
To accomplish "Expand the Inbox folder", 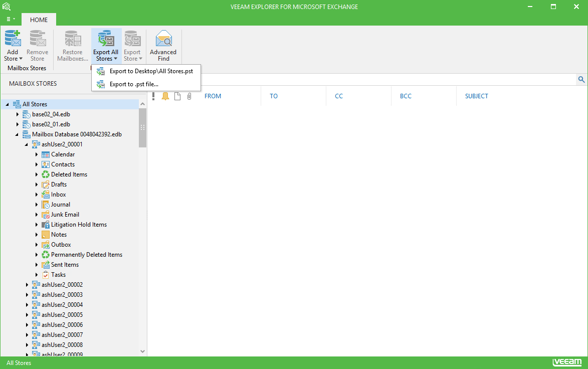I will click(x=37, y=195).
